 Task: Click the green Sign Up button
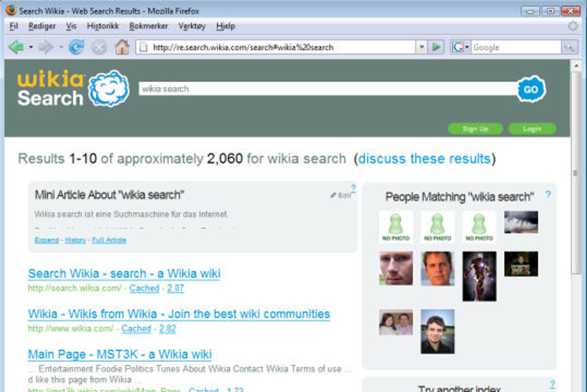475,129
